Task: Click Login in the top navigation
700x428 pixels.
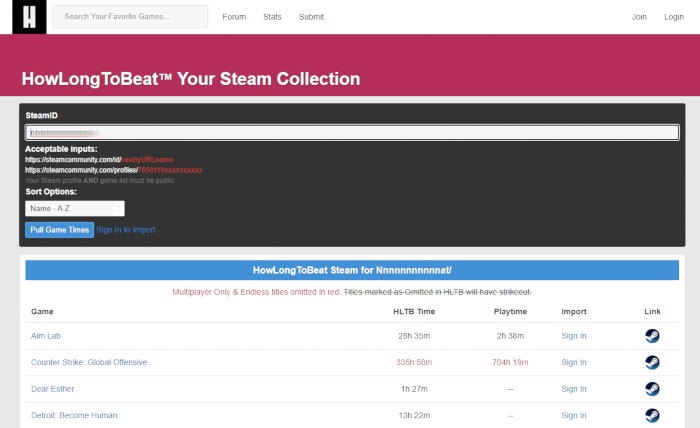Action: pos(674,17)
